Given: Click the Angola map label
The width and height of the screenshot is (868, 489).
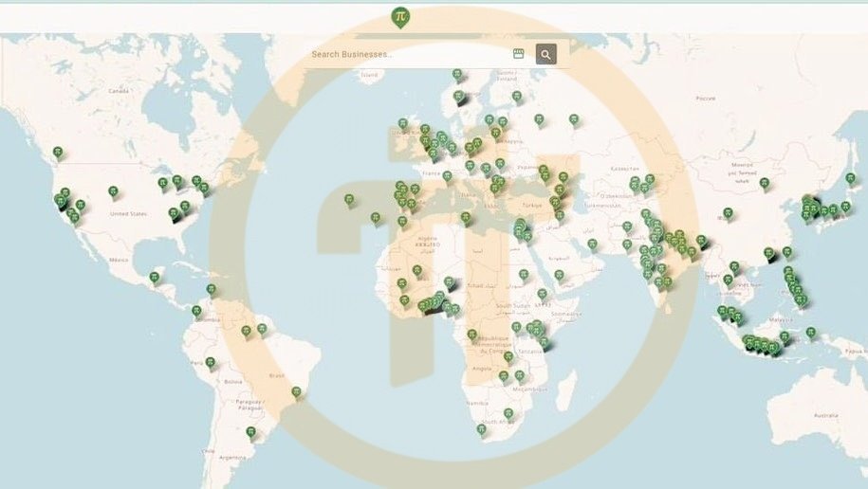Looking at the screenshot, I should (482, 368).
